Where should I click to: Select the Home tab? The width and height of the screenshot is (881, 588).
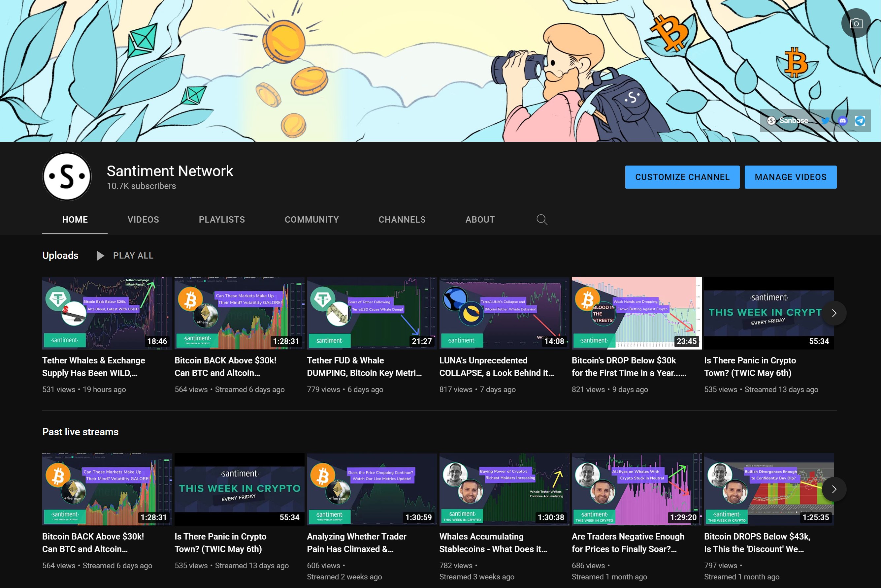[x=75, y=220]
